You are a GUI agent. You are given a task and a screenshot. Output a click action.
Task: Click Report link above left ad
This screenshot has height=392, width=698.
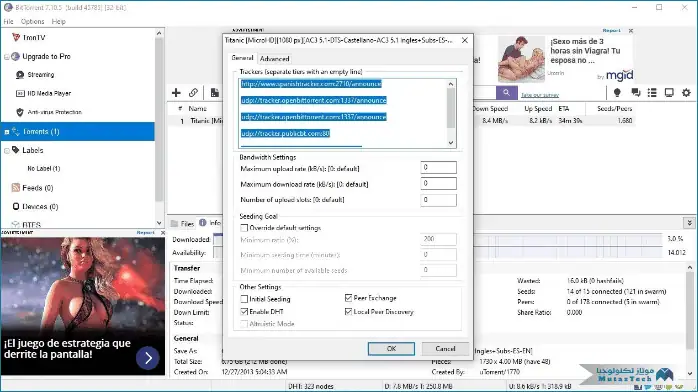[146, 233]
